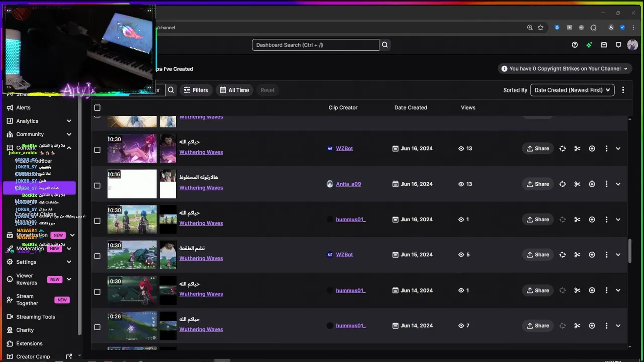Expand the Community section in the sidebar
This screenshot has width=644, height=362.
69,134
